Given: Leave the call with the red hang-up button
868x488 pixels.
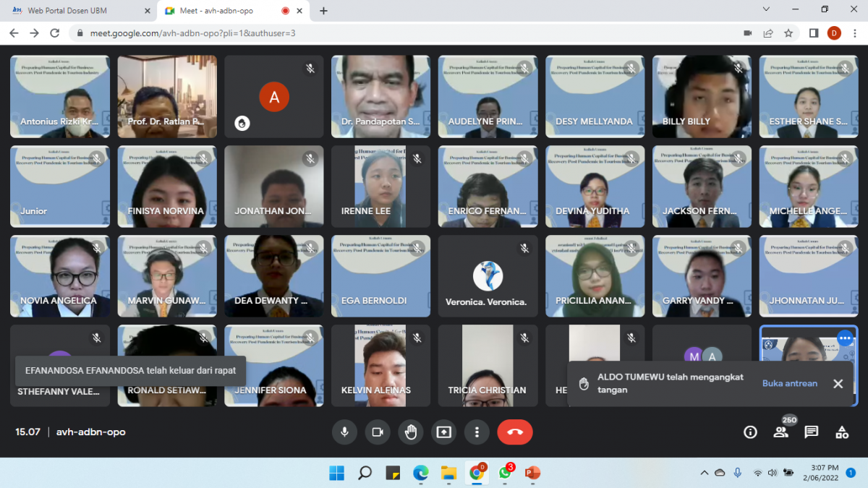Looking at the screenshot, I should [x=515, y=432].
